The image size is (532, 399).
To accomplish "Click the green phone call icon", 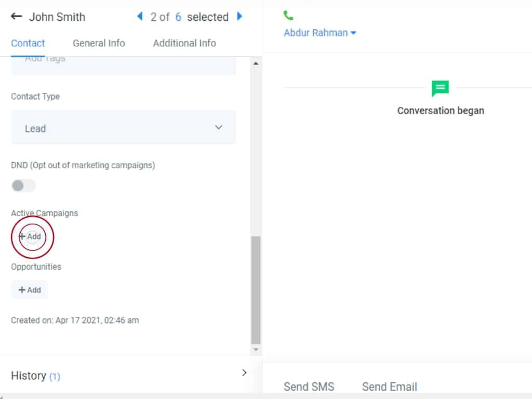I will click(x=288, y=16).
